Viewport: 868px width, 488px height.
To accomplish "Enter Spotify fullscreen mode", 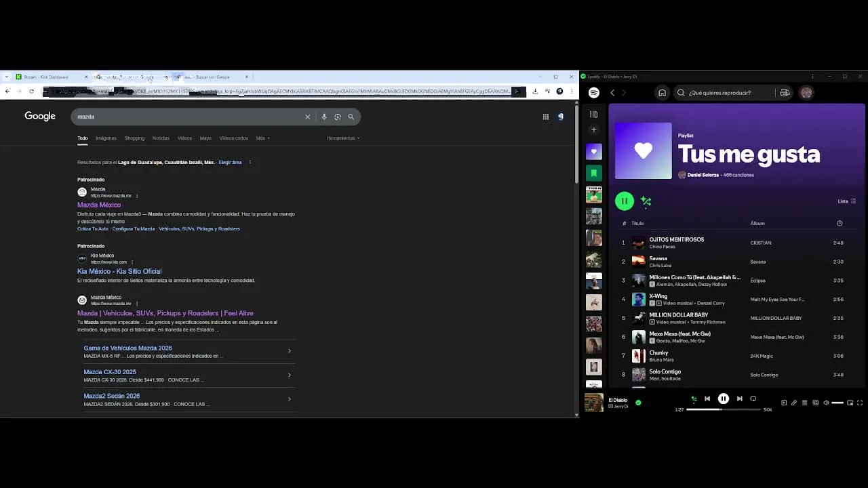I will (x=861, y=403).
